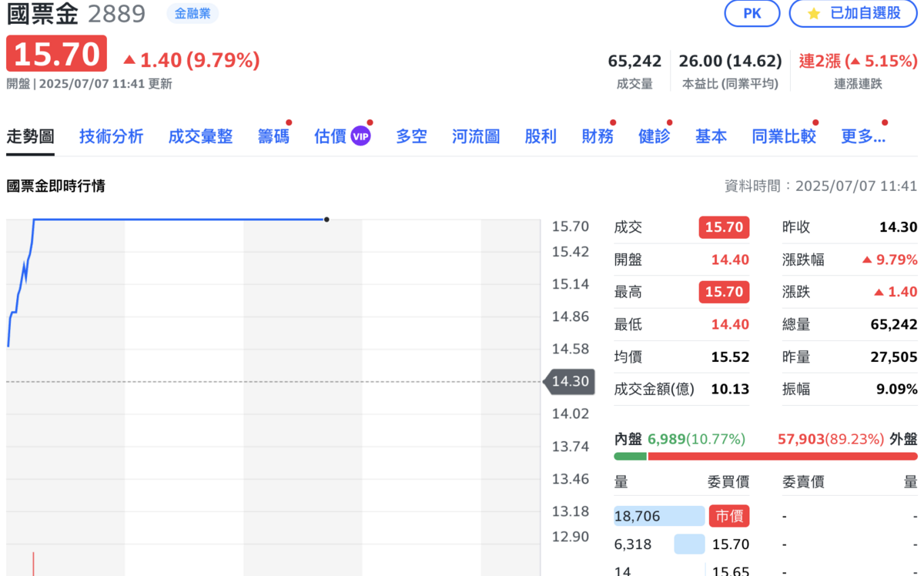Screen dimensions: 924x576
Task: Click the 均價 value 15.52
Action: pyautogui.click(x=730, y=357)
